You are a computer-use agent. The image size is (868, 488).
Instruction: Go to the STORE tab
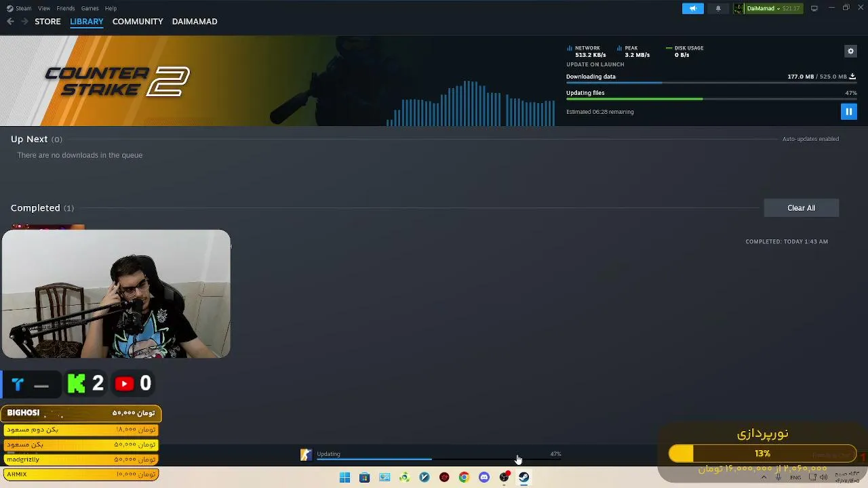(x=47, y=22)
